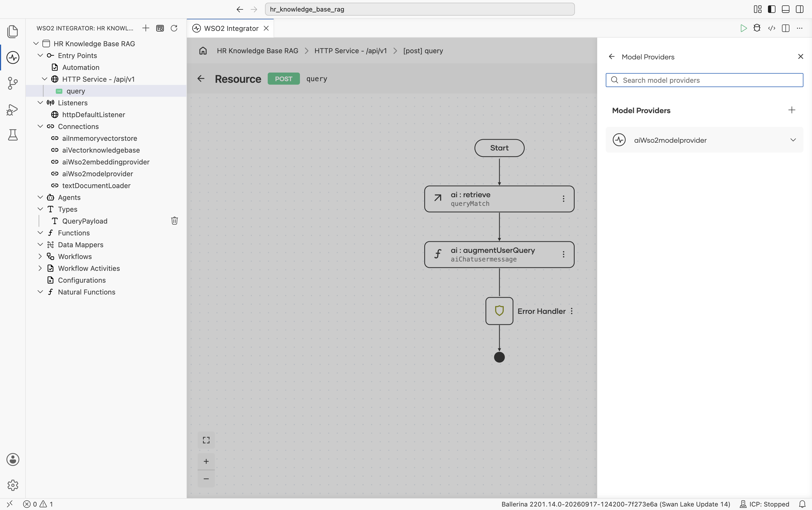Screen dimensions: 812x510
Task: Toggle the primary sidebar layout icon
Action: 771,9
